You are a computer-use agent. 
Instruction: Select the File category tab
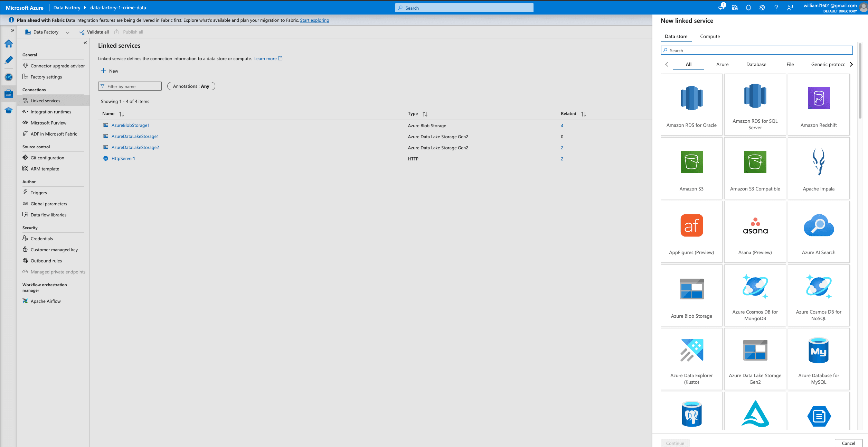tap(790, 64)
